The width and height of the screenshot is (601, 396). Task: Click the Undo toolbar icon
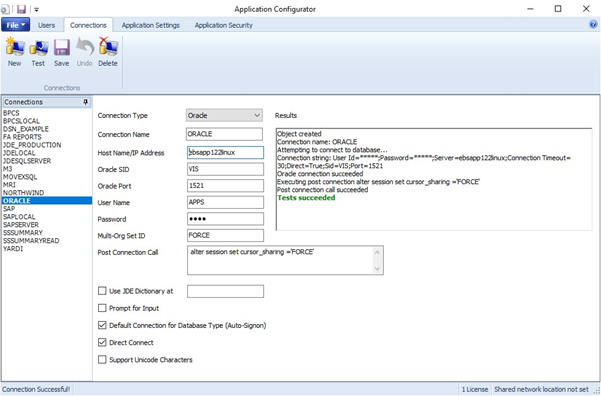84,52
